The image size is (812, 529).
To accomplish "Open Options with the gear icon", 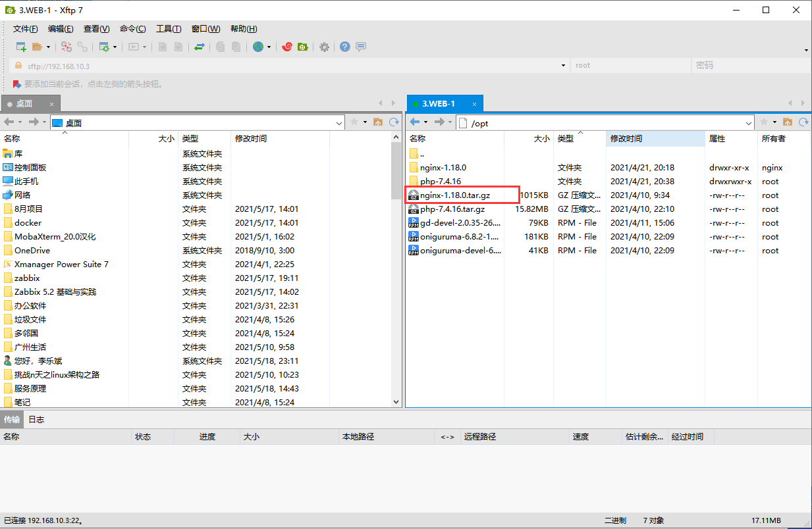I will click(324, 47).
